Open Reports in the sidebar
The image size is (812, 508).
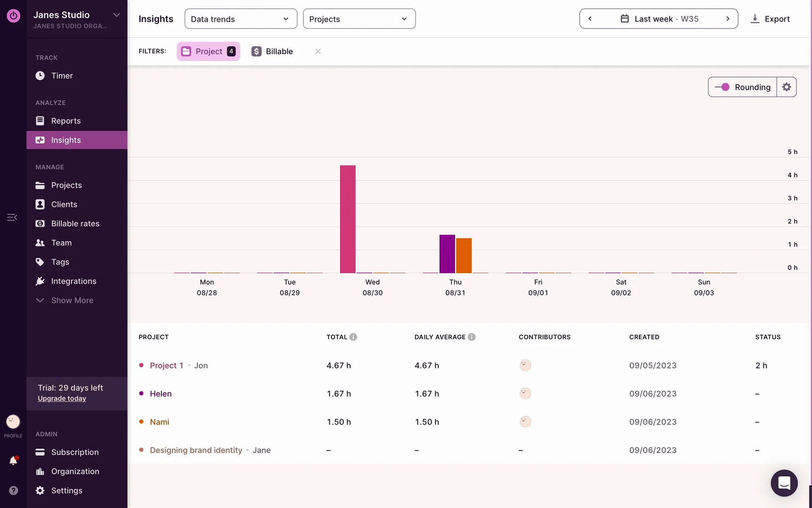[66, 121]
